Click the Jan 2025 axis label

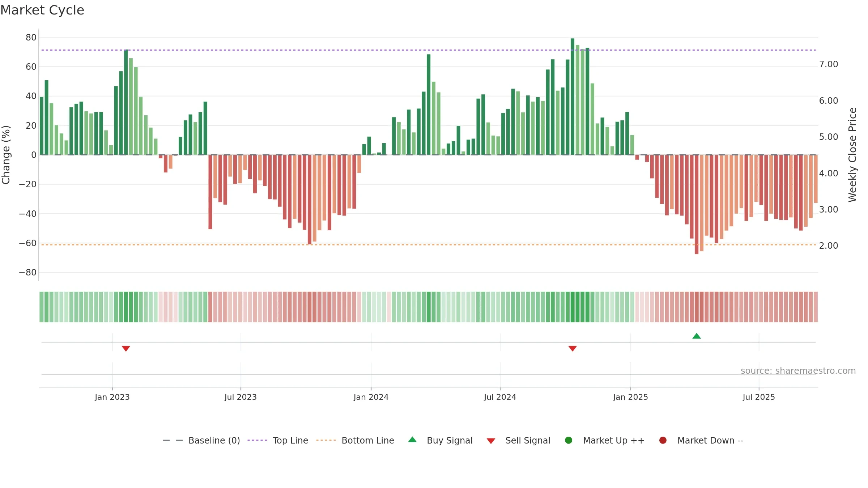630,397
